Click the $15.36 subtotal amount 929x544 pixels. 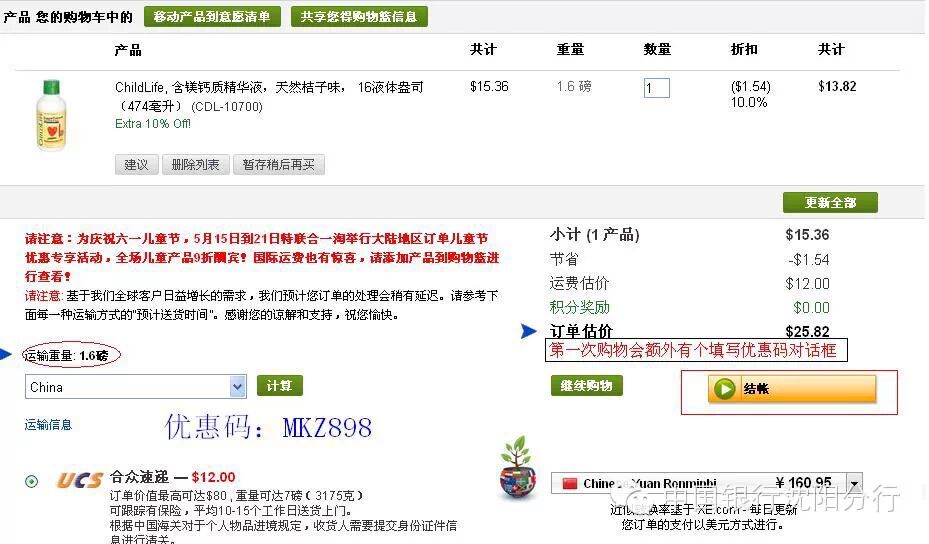(808, 235)
